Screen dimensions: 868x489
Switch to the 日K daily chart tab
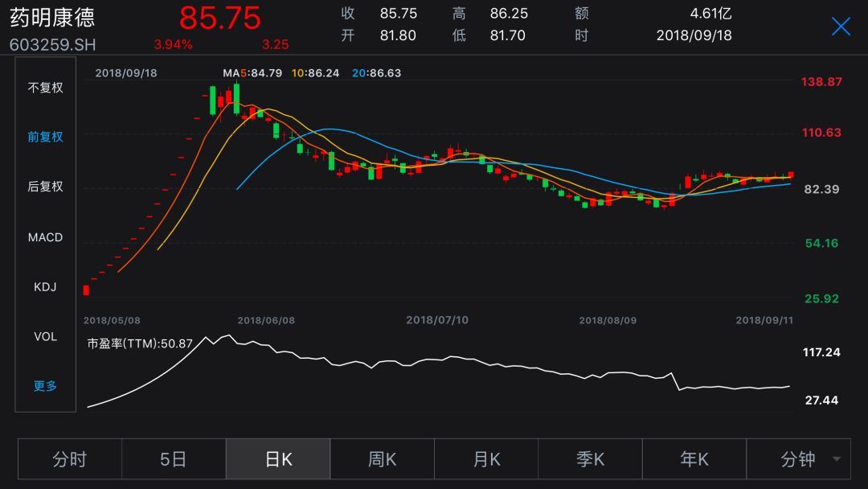click(278, 459)
